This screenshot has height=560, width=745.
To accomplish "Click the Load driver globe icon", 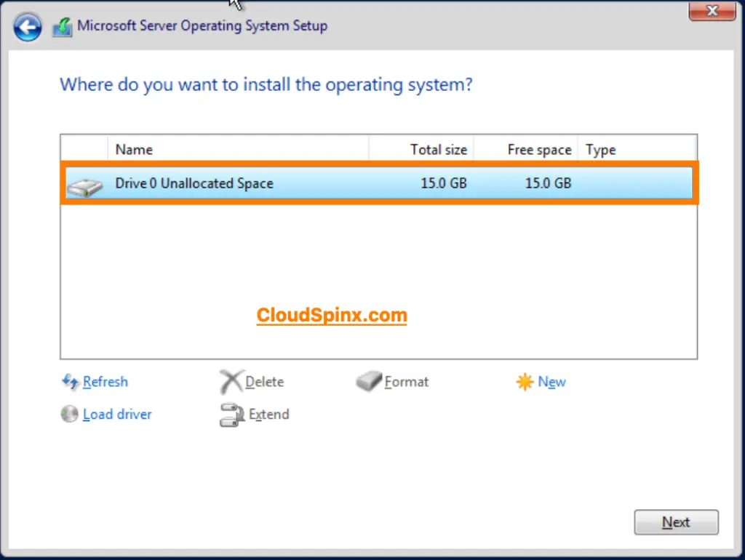I will click(69, 414).
